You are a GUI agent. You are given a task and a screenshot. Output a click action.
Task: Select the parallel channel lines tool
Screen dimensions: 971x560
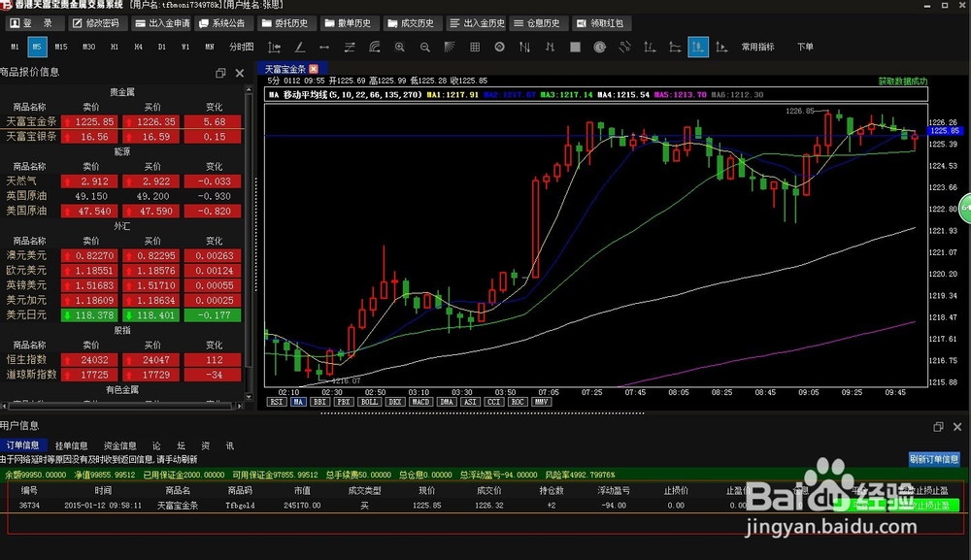click(x=350, y=47)
